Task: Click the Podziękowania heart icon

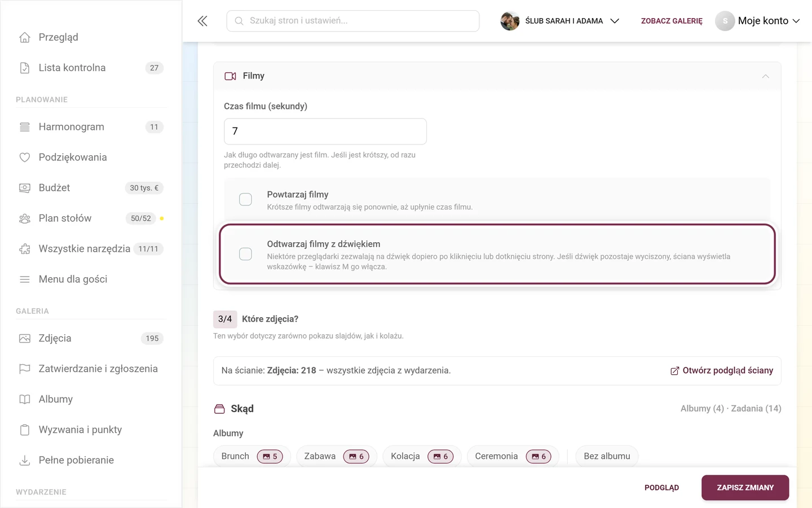Action: (x=25, y=157)
